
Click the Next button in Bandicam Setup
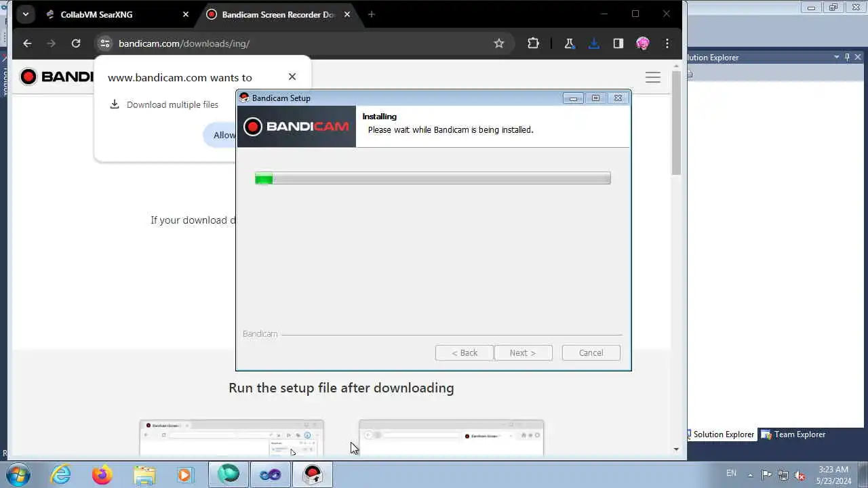pyautogui.click(x=523, y=352)
